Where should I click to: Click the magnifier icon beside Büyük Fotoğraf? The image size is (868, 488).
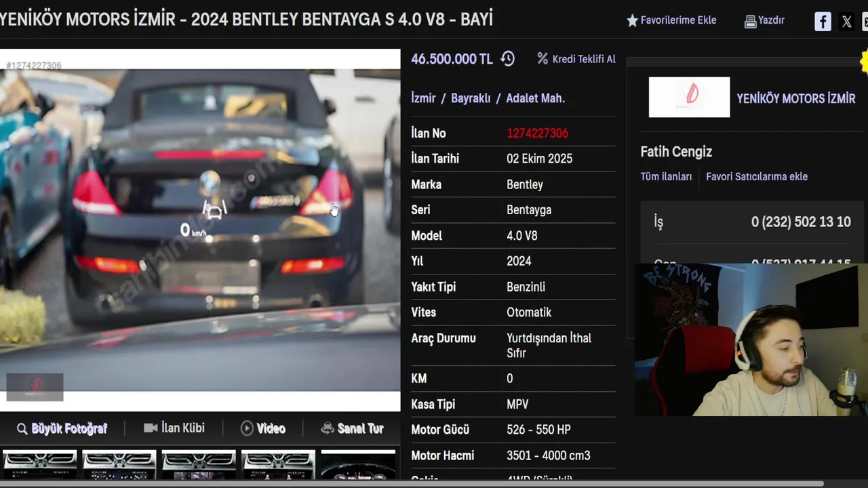(x=22, y=429)
